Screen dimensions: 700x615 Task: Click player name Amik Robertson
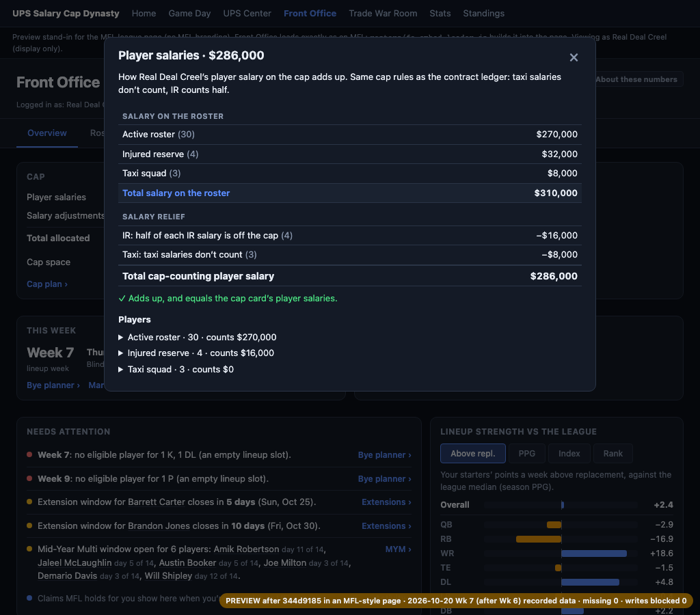246,549
